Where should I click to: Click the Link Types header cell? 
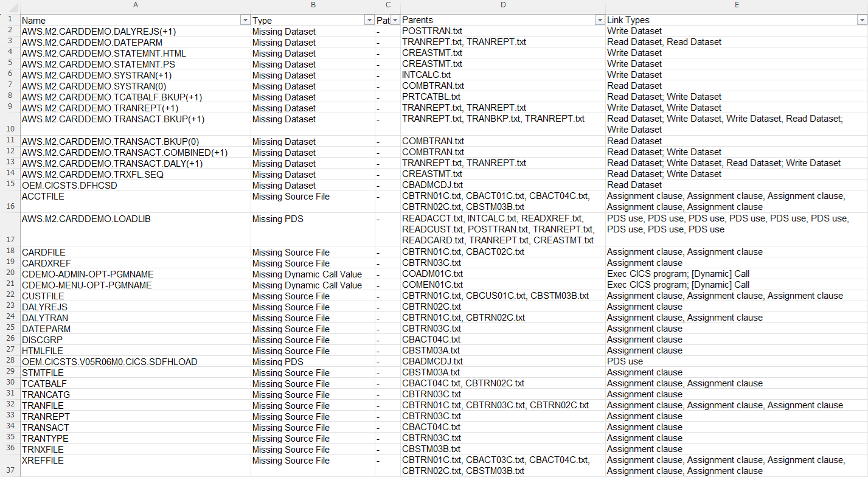(x=737, y=20)
